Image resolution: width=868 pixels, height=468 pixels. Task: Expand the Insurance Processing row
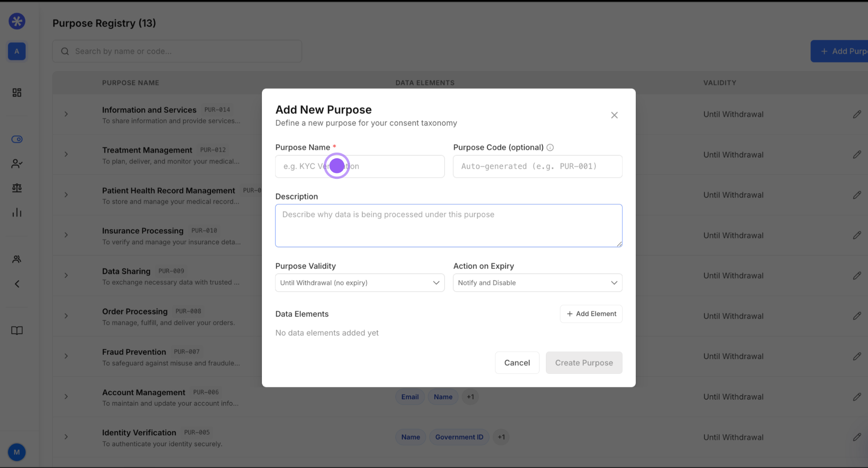[x=66, y=235]
